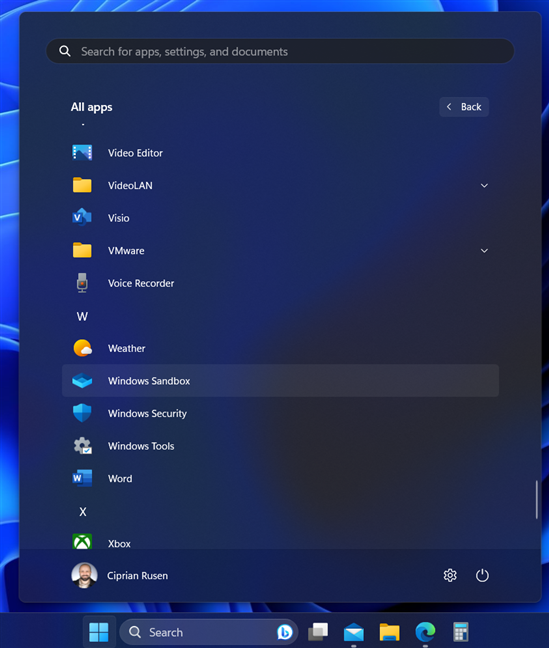Open the Weather app icon
549x648 pixels.
coord(82,348)
